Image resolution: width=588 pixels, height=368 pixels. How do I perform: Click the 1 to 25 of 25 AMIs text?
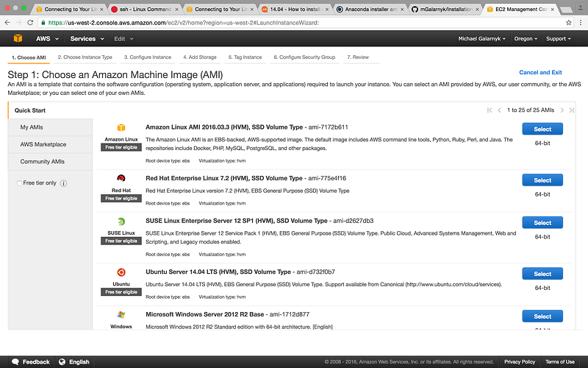(x=530, y=110)
